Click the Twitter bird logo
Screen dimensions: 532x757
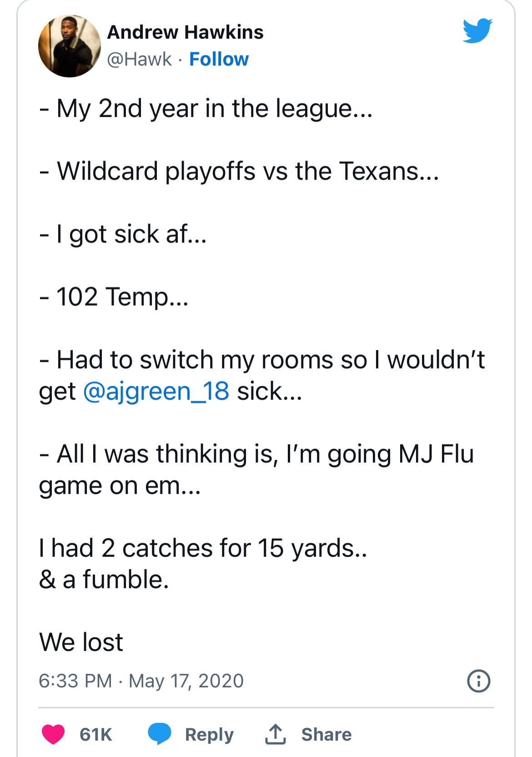(477, 30)
